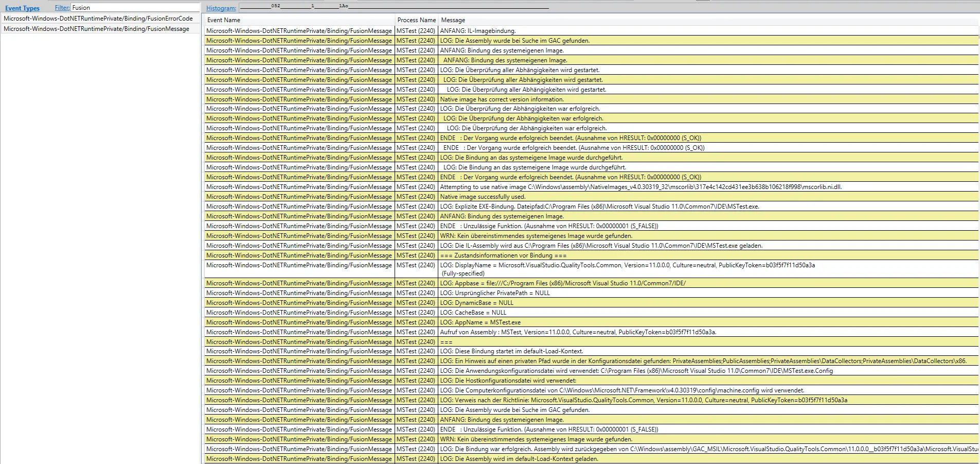
Task: Open the Event Types link
Action: coord(22,8)
